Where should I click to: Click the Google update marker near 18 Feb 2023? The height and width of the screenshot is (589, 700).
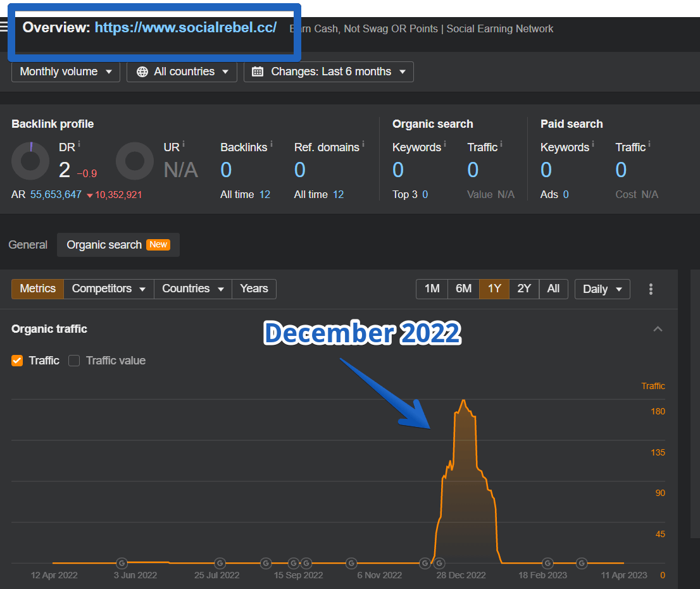coord(547,563)
